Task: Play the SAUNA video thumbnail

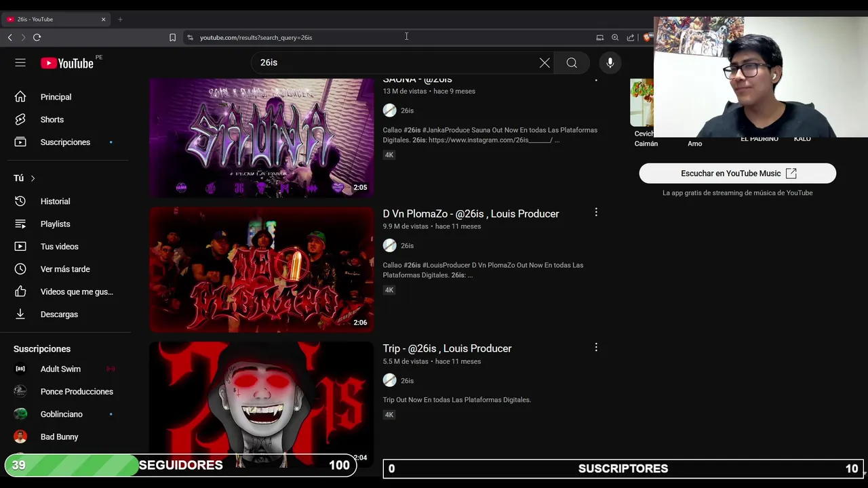Action: click(x=261, y=138)
